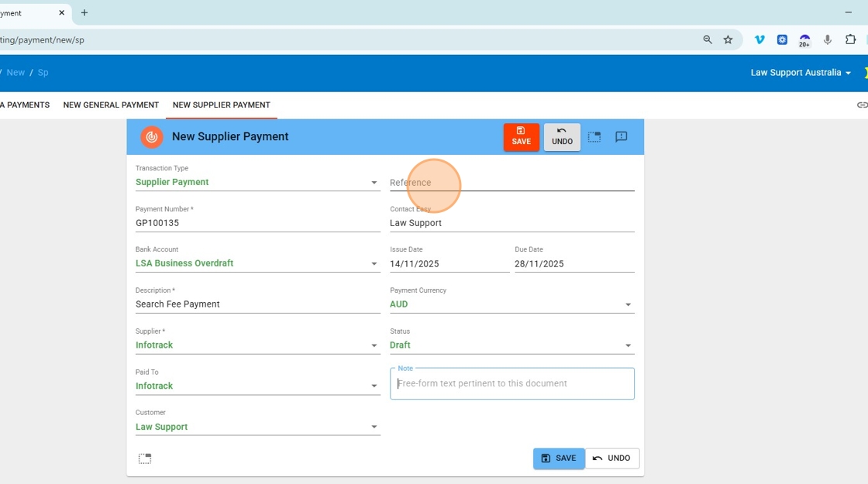The height and width of the screenshot is (484, 868).
Task: Expand the Transaction Type dropdown
Action: 374,183
